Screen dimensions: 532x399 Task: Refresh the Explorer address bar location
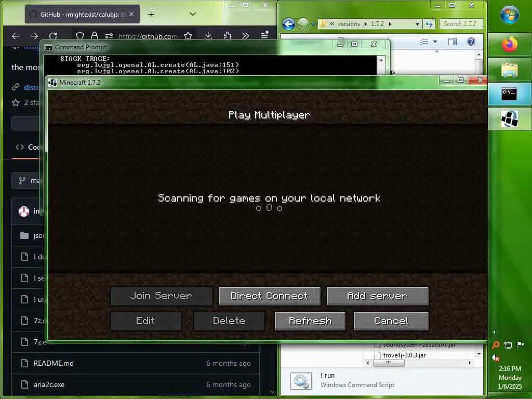coord(429,24)
